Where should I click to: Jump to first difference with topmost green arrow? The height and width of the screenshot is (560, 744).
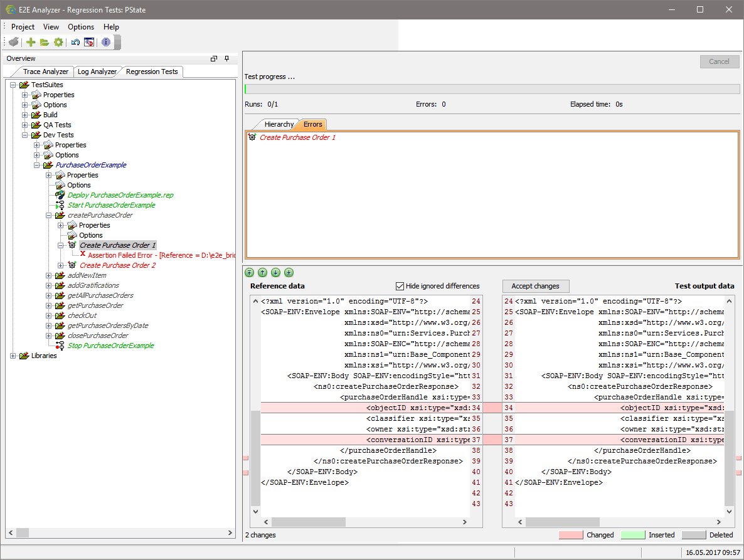coord(248,272)
